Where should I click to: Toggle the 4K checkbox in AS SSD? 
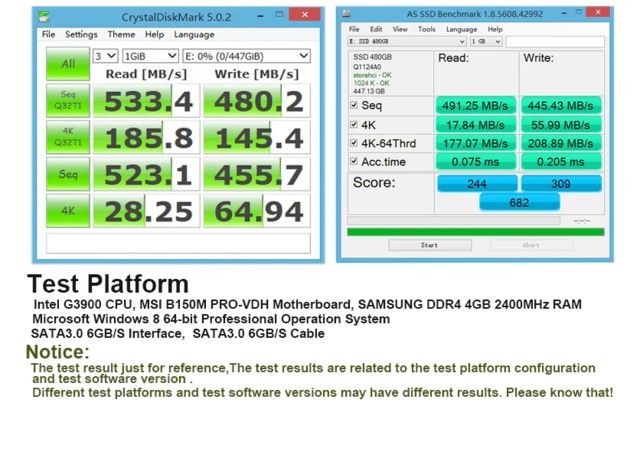click(x=353, y=125)
